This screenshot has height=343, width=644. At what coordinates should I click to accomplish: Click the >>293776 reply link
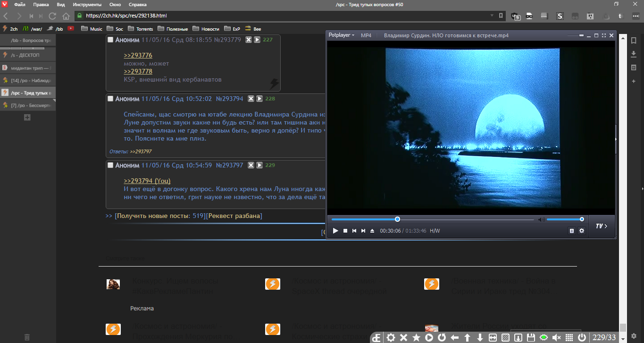pyautogui.click(x=138, y=55)
